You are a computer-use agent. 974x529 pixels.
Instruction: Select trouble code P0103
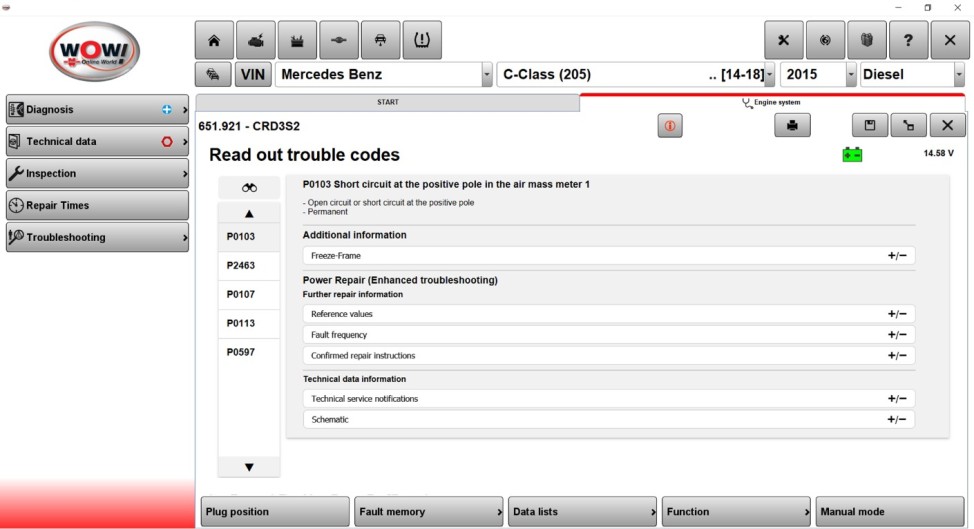pyautogui.click(x=249, y=237)
